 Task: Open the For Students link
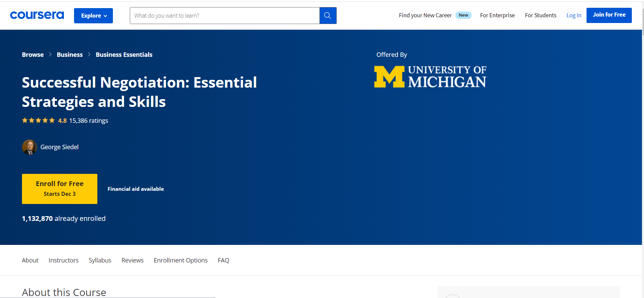(540, 15)
